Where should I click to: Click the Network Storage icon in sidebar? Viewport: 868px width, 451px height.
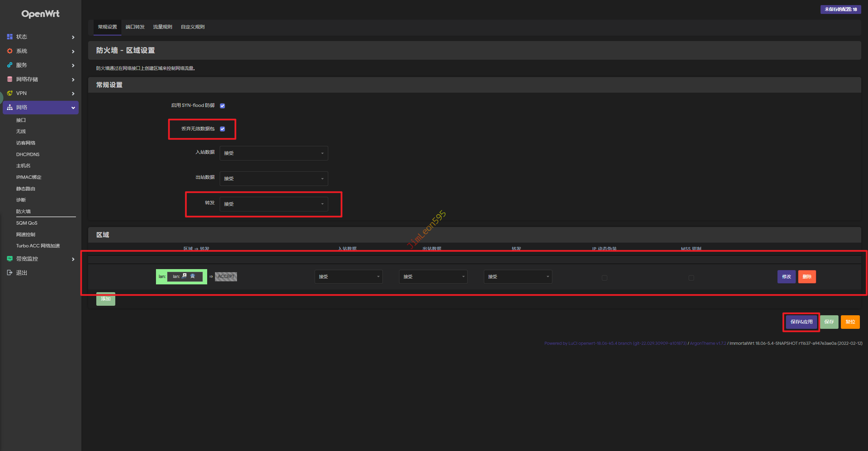10,79
